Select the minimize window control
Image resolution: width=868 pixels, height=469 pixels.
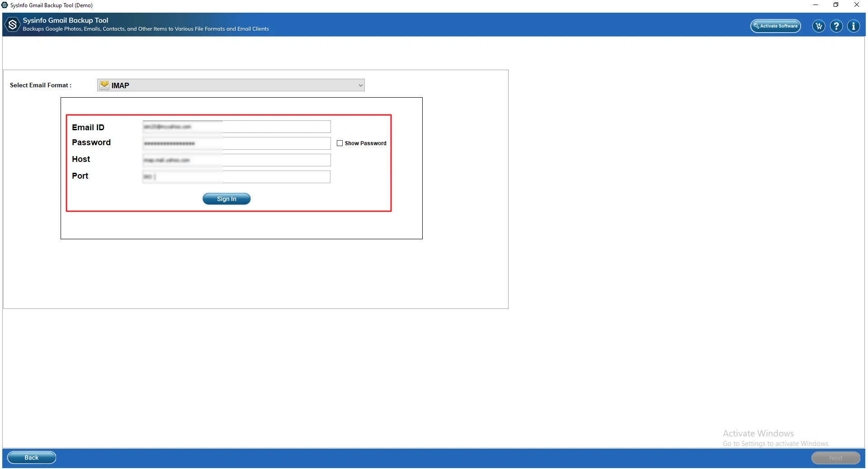click(x=815, y=5)
